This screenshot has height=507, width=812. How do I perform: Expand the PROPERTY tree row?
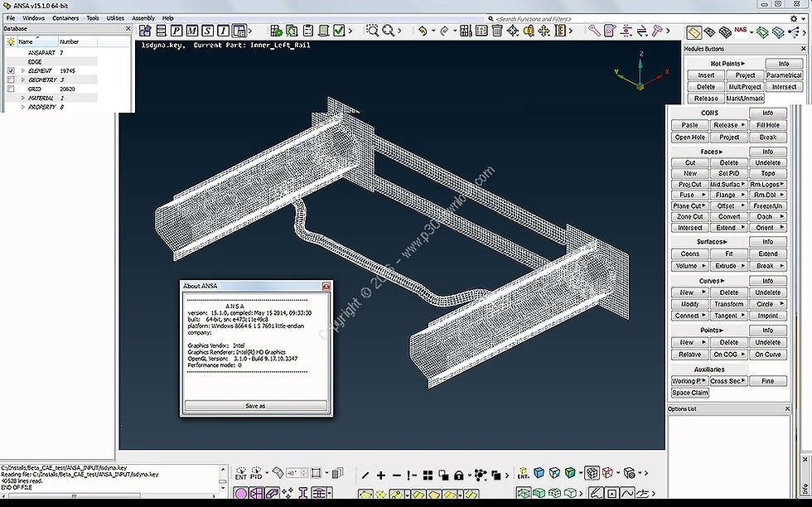pos(23,107)
